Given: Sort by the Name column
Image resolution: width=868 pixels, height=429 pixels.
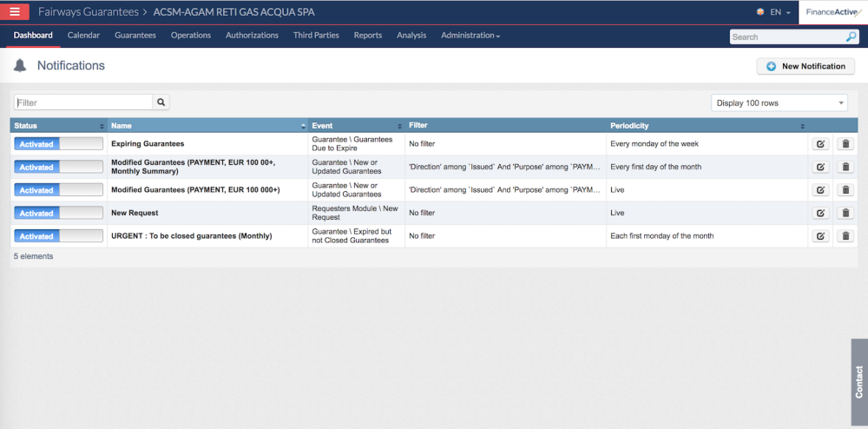Looking at the screenshot, I should pyautogui.click(x=207, y=126).
